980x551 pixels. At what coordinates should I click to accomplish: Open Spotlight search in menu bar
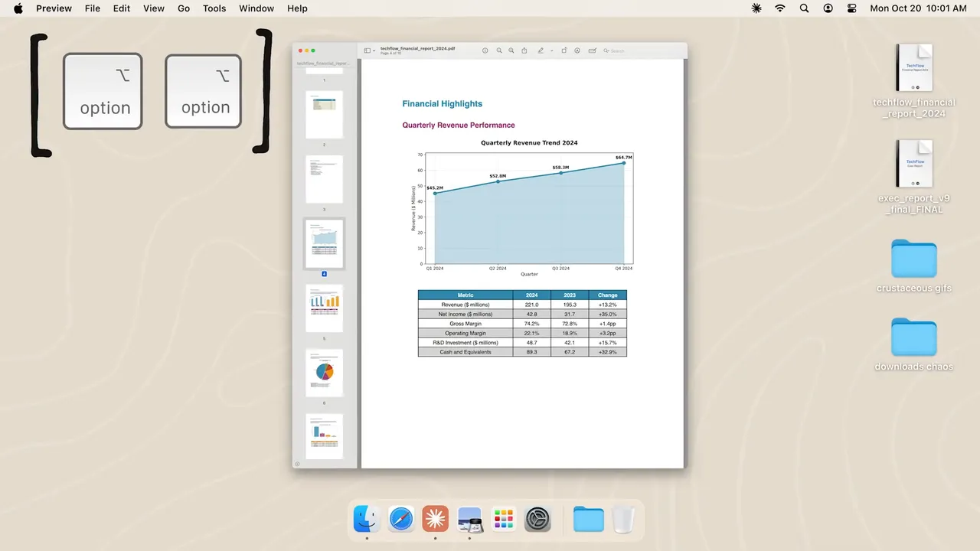click(804, 8)
